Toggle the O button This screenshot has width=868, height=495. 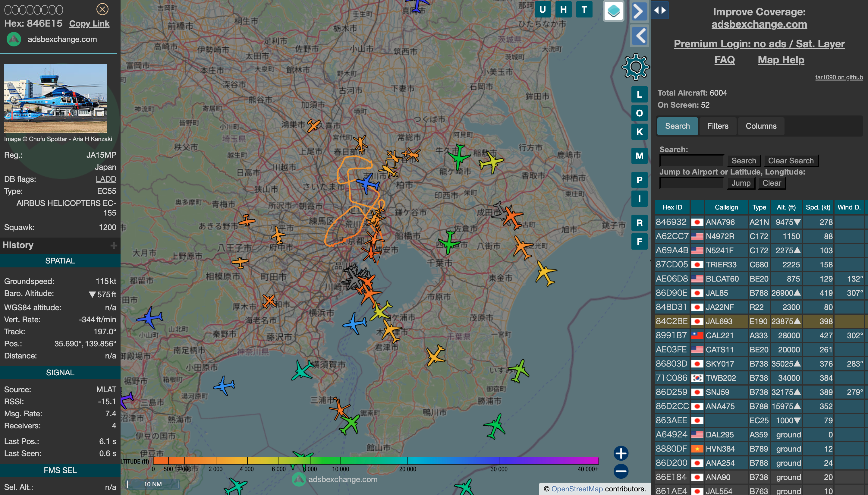coord(639,113)
